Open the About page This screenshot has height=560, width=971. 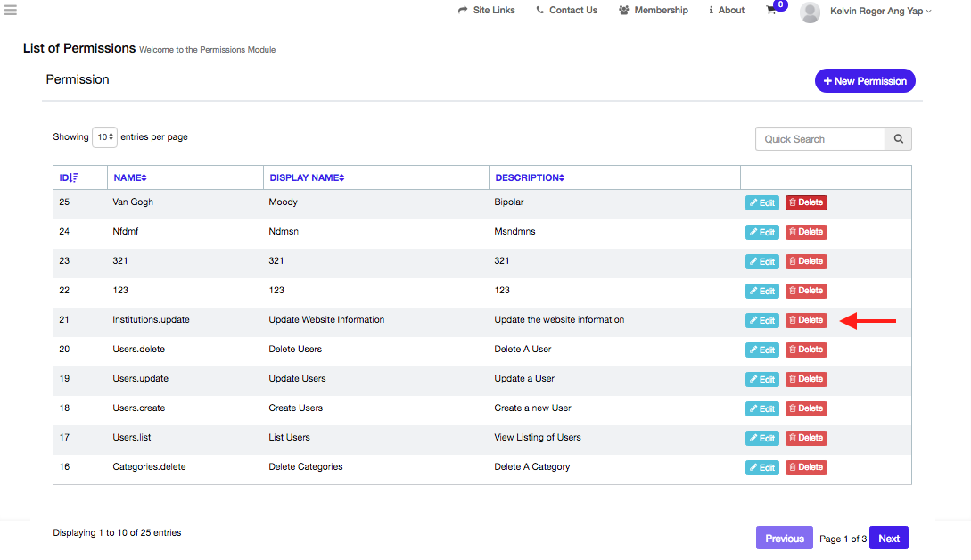click(727, 11)
